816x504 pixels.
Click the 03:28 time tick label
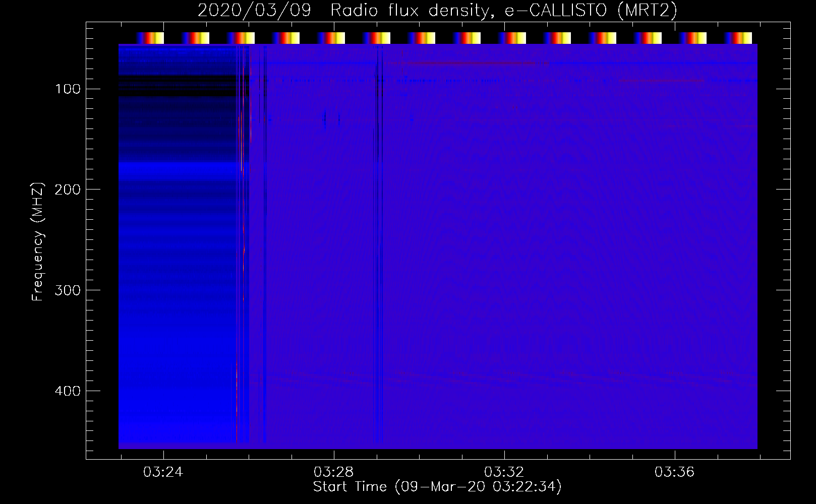(334, 472)
